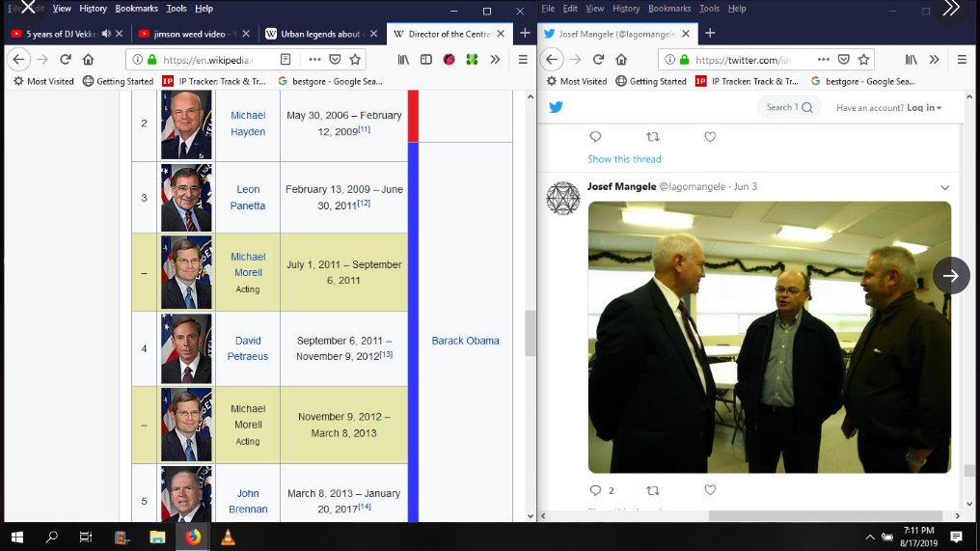
Task: Open 'bestgore - Google Sea...' bookmark in Wikipedia window
Action: point(331,81)
